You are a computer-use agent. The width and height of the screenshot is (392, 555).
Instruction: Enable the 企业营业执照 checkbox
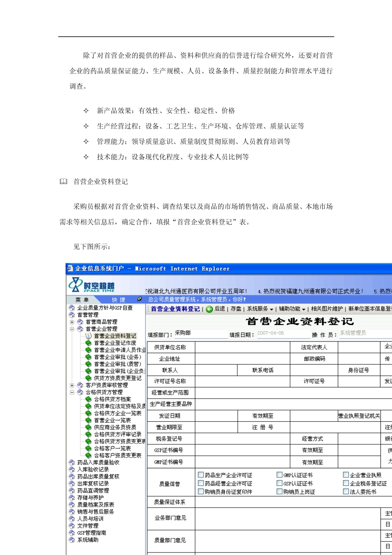[346, 475]
